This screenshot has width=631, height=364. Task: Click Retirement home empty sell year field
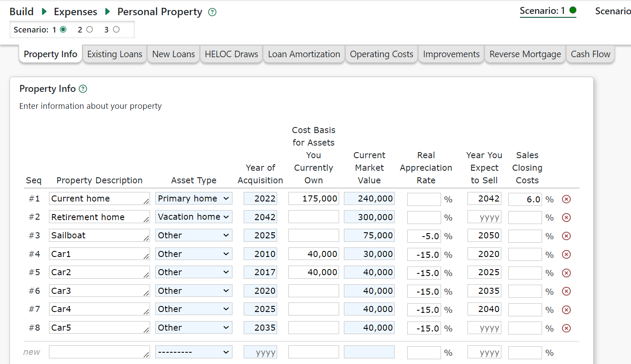tap(484, 218)
